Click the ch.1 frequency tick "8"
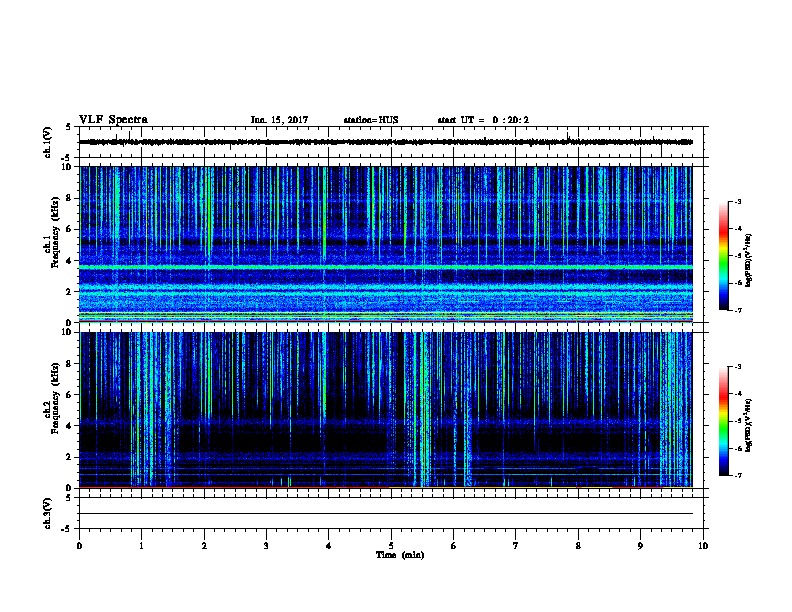Screen dimensions: 792x612 [x=70, y=198]
